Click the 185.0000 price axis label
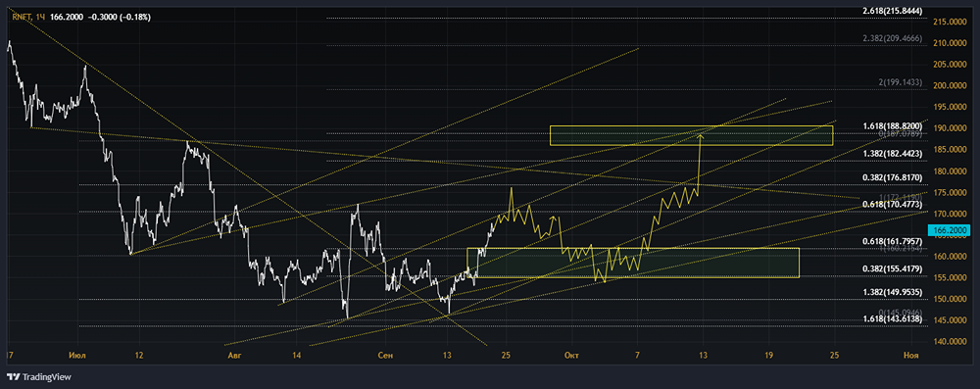Screen dimensions: 980x389 (x=950, y=150)
